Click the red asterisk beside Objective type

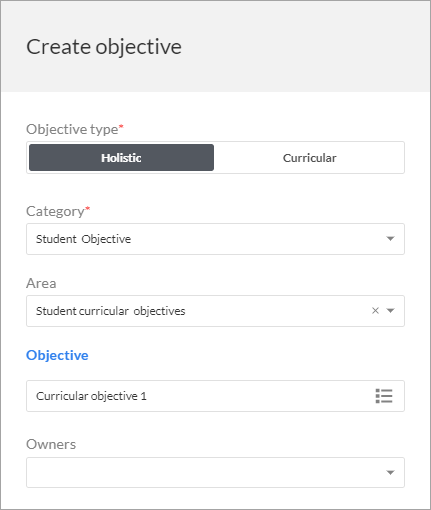pyautogui.click(x=121, y=126)
